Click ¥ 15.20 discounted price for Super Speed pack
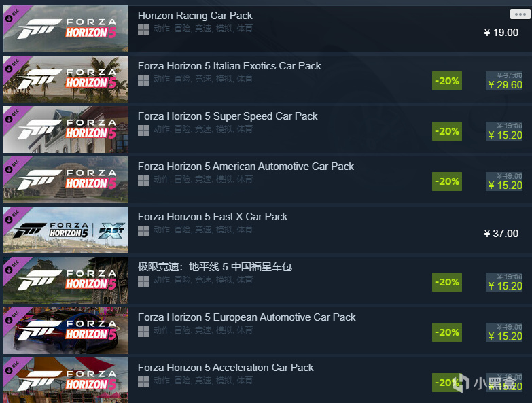This screenshot has width=532, height=403. pos(505,135)
